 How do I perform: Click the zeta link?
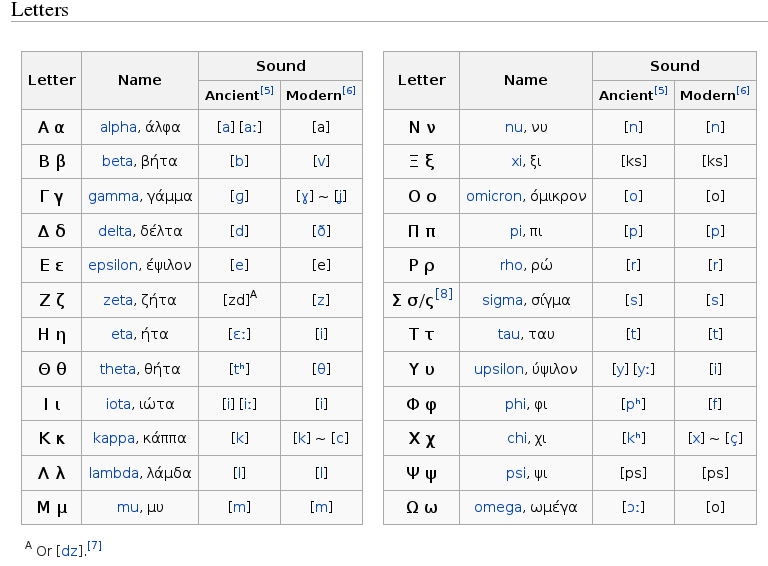click(x=117, y=300)
